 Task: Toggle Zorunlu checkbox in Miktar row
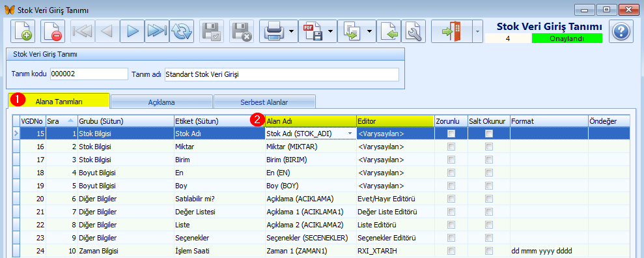pyautogui.click(x=451, y=147)
